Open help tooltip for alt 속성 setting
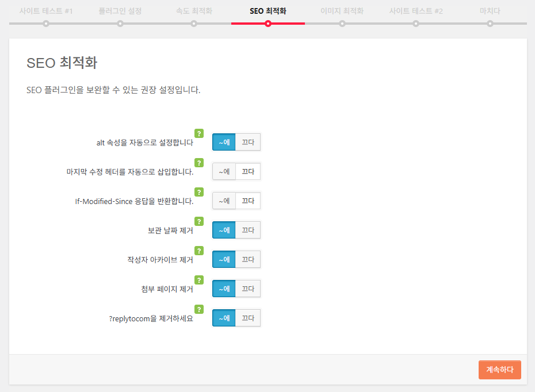This screenshot has height=392, width=535. (x=199, y=133)
